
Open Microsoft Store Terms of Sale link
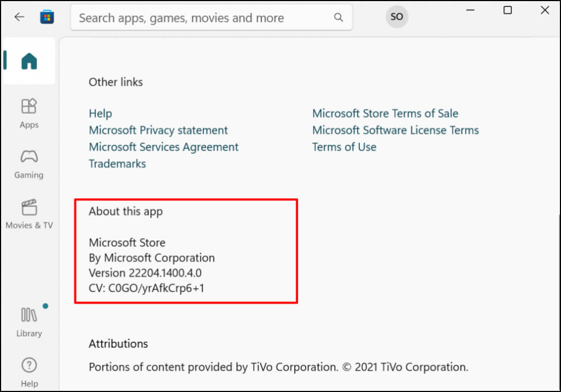pyautogui.click(x=385, y=113)
